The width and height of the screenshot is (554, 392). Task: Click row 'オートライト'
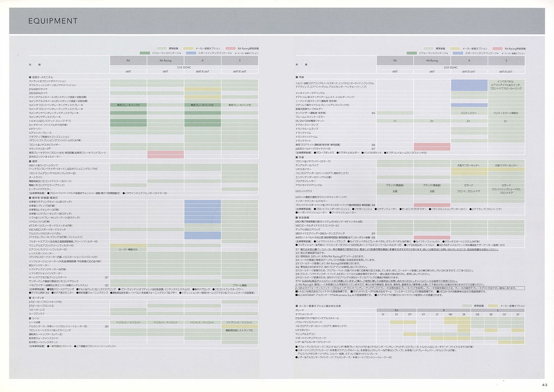pyautogui.click(x=143, y=177)
